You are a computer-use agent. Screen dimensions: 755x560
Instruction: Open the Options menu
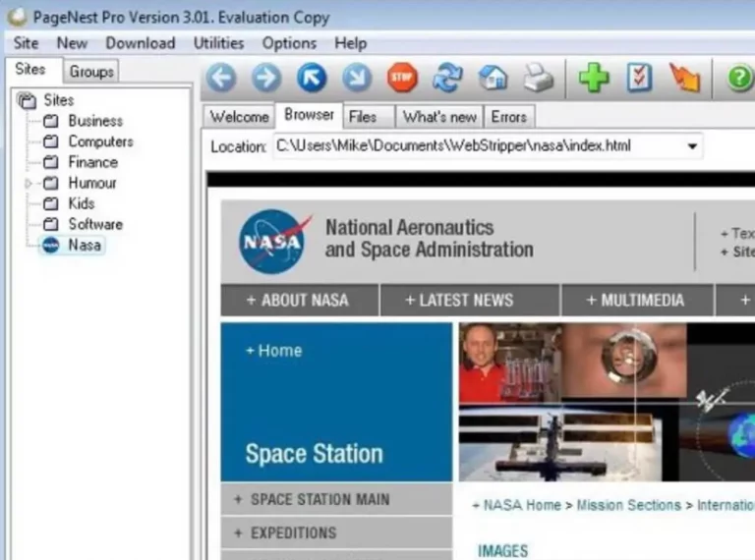pos(289,43)
